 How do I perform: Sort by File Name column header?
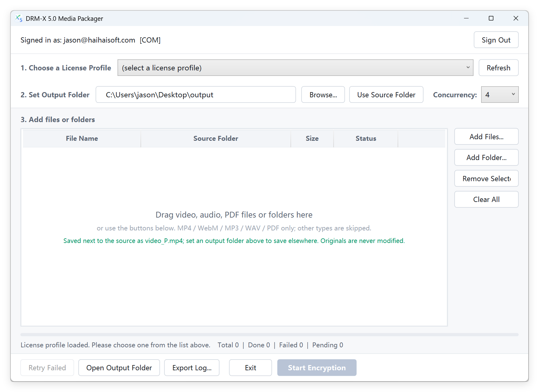point(82,138)
